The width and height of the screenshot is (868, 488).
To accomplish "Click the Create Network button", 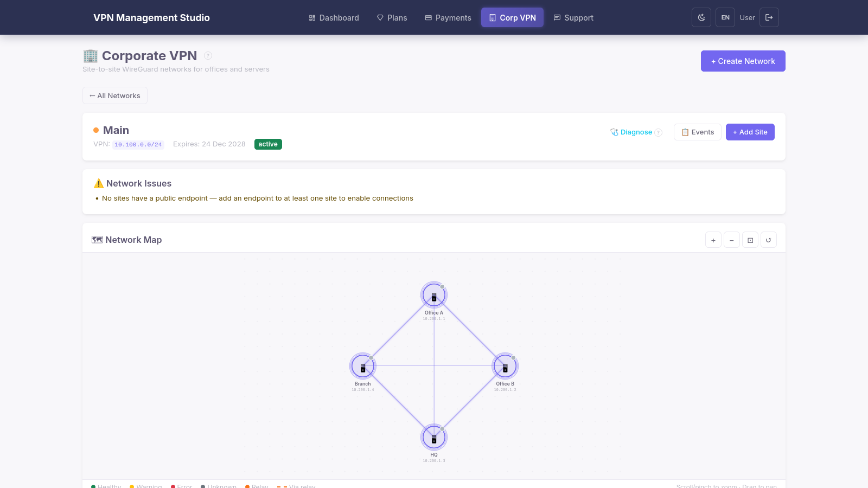I will tap(743, 61).
